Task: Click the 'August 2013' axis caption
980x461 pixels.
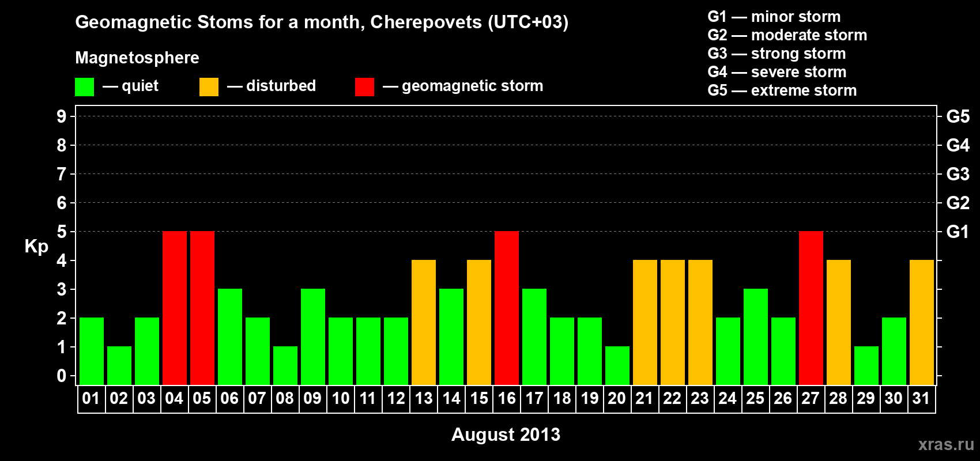Action: point(506,434)
